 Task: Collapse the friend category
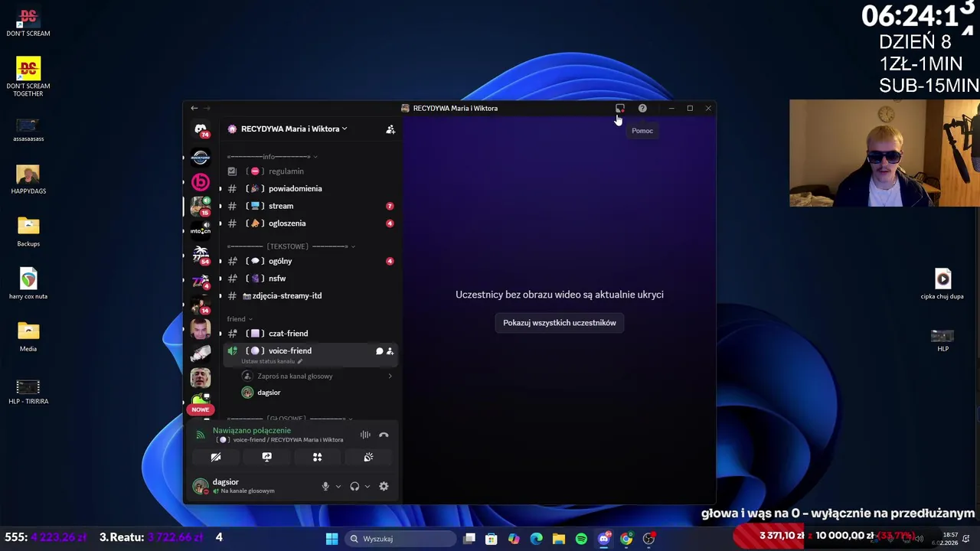pyautogui.click(x=240, y=319)
